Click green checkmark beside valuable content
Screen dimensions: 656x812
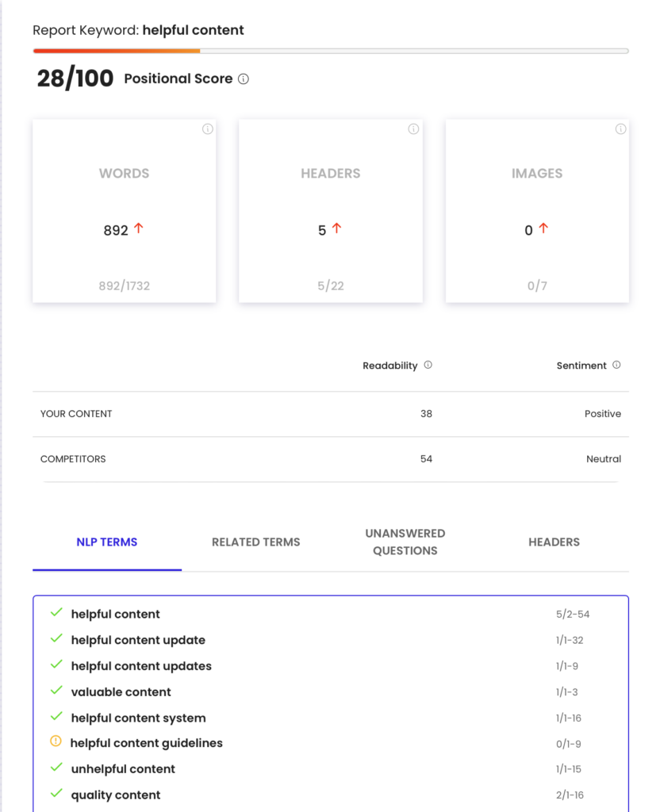(x=56, y=691)
